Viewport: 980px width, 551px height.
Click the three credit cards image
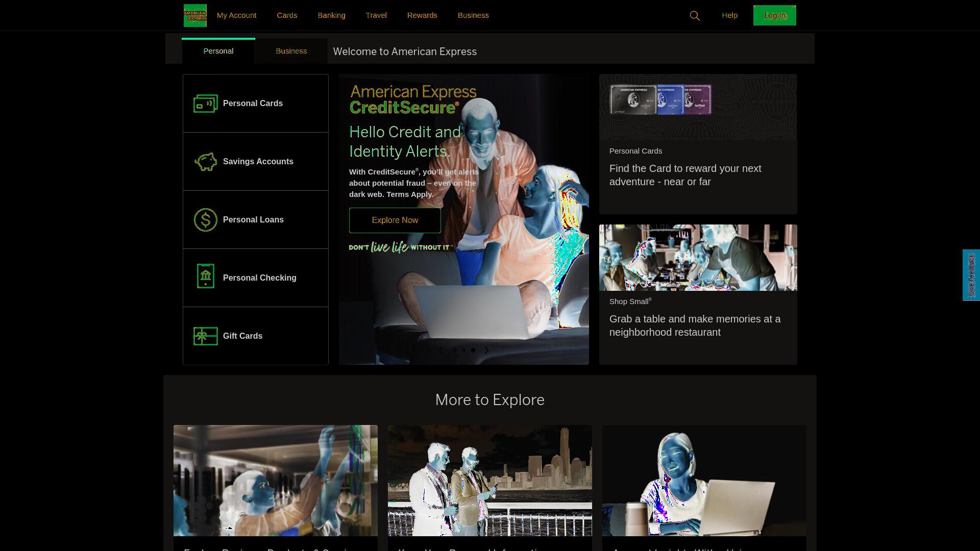[661, 99]
